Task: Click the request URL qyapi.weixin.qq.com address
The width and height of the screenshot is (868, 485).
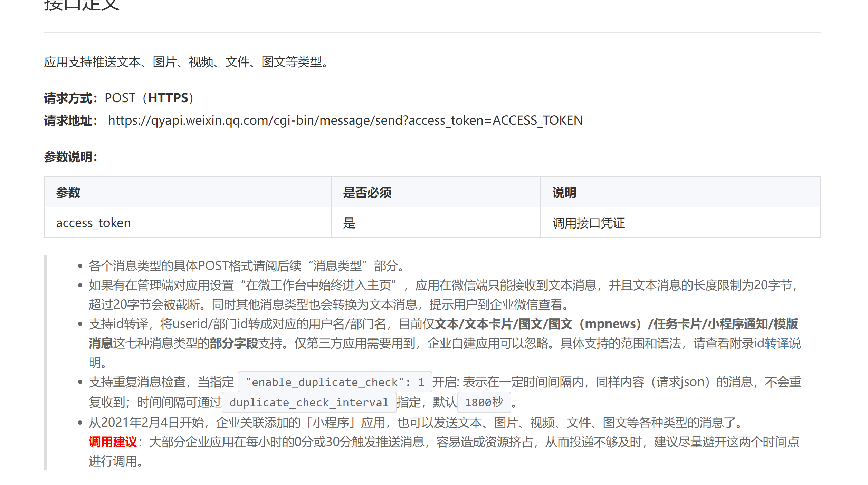Action: (345, 120)
